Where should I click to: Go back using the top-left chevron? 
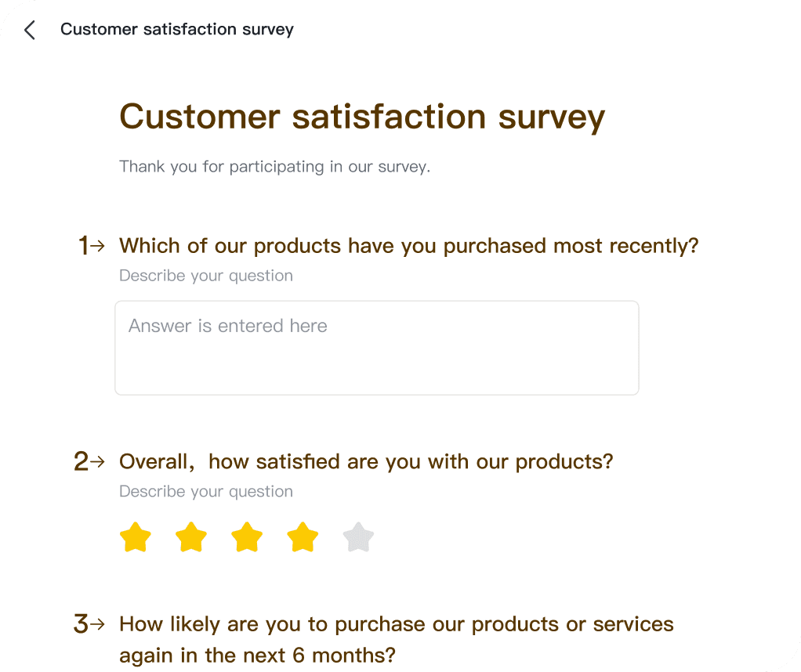pos(30,30)
